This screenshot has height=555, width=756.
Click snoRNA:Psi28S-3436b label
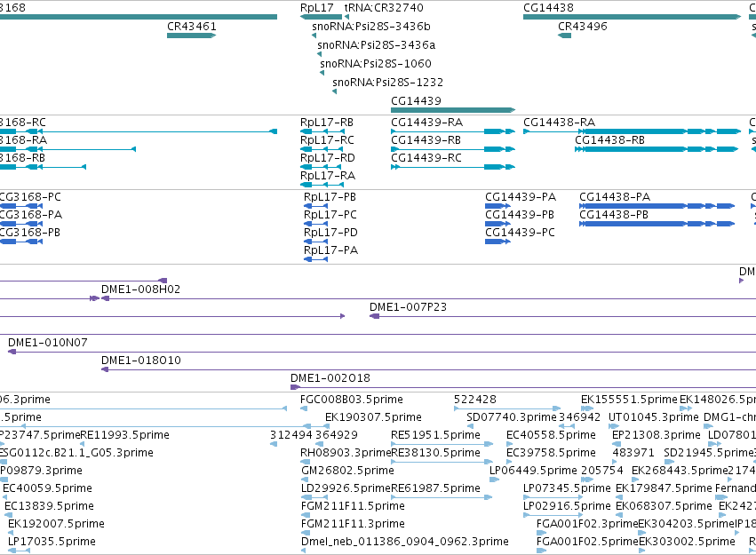coord(371,27)
